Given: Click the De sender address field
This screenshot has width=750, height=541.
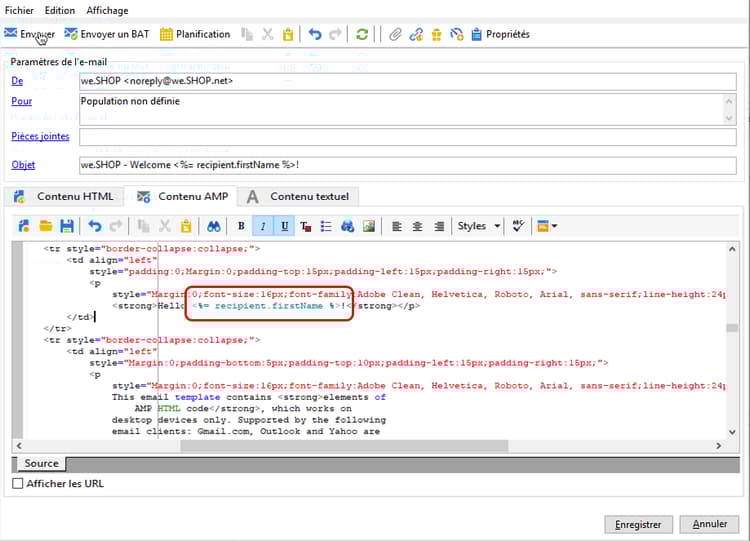Looking at the screenshot, I should point(408,81).
